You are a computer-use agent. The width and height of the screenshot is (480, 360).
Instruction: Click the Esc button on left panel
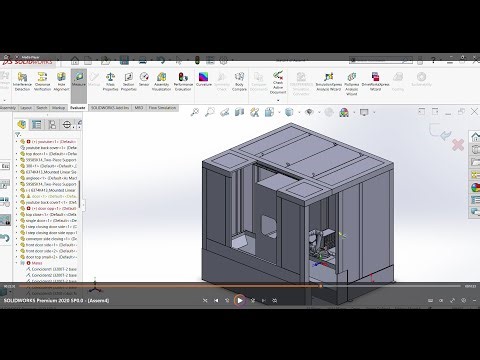point(5,166)
